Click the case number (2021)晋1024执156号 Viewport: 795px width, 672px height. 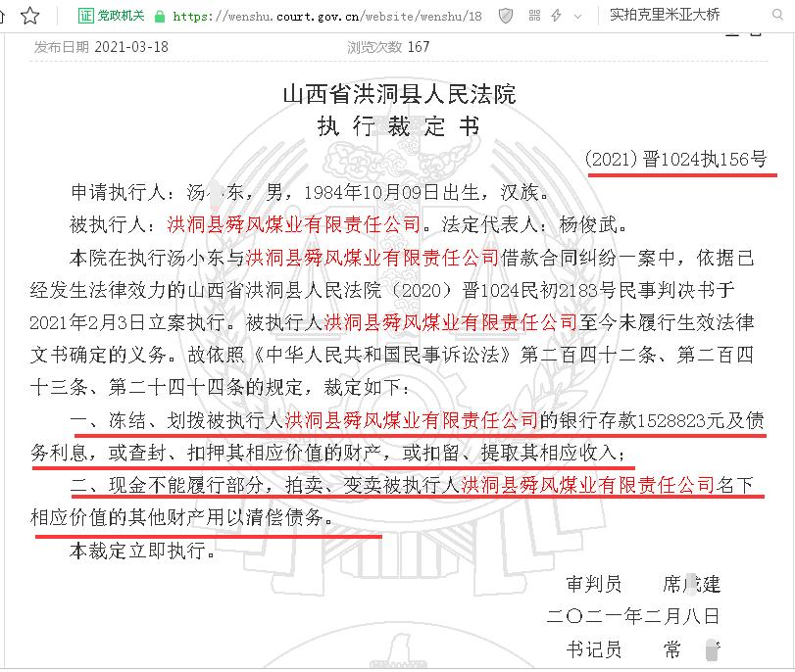click(674, 160)
